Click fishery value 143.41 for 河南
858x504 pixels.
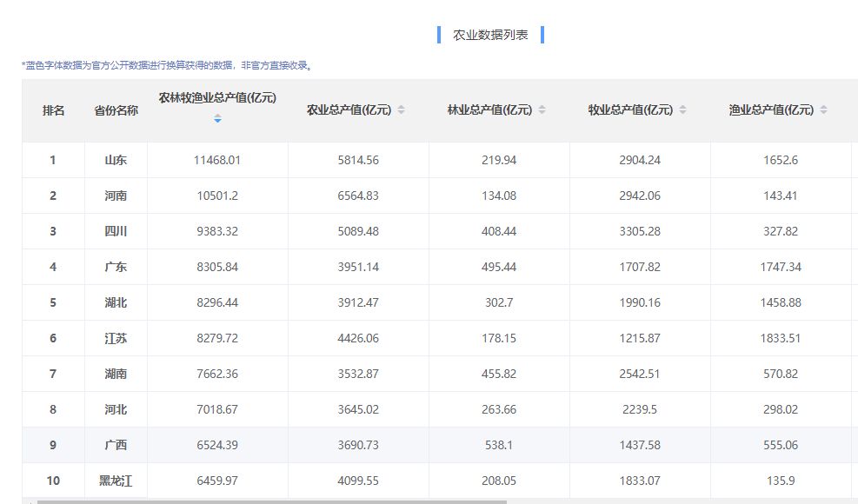[x=781, y=196]
